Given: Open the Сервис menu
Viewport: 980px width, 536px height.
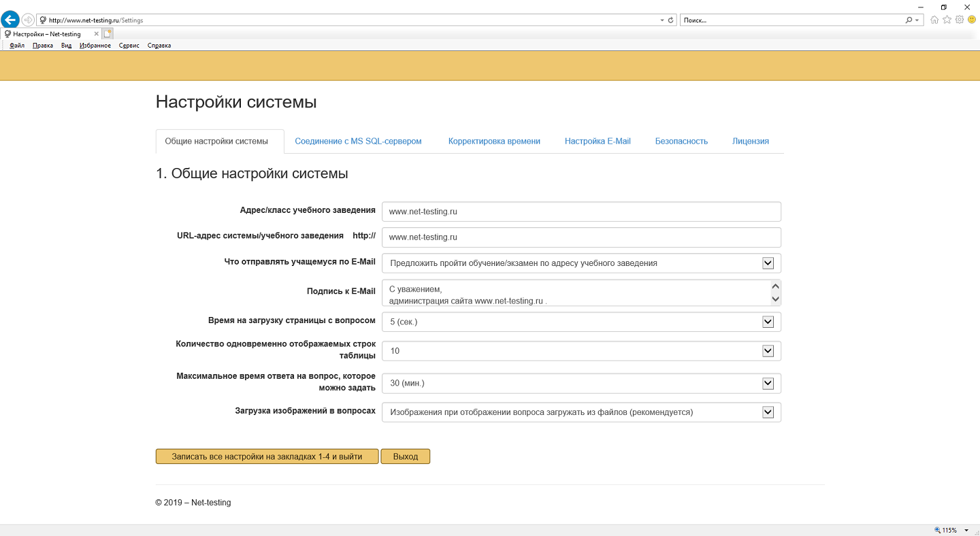Looking at the screenshot, I should pos(129,46).
